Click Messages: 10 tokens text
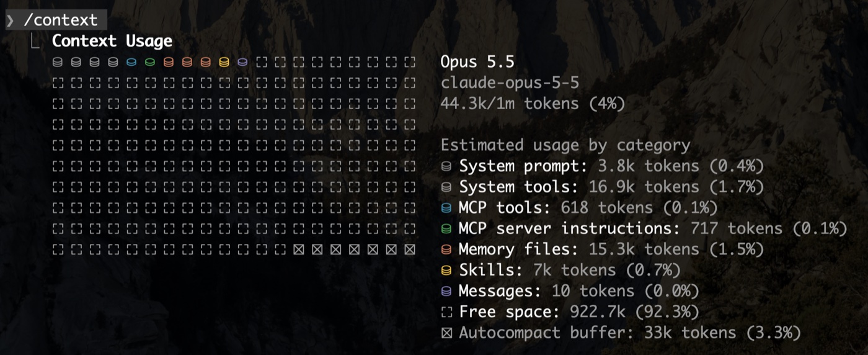 (x=579, y=291)
